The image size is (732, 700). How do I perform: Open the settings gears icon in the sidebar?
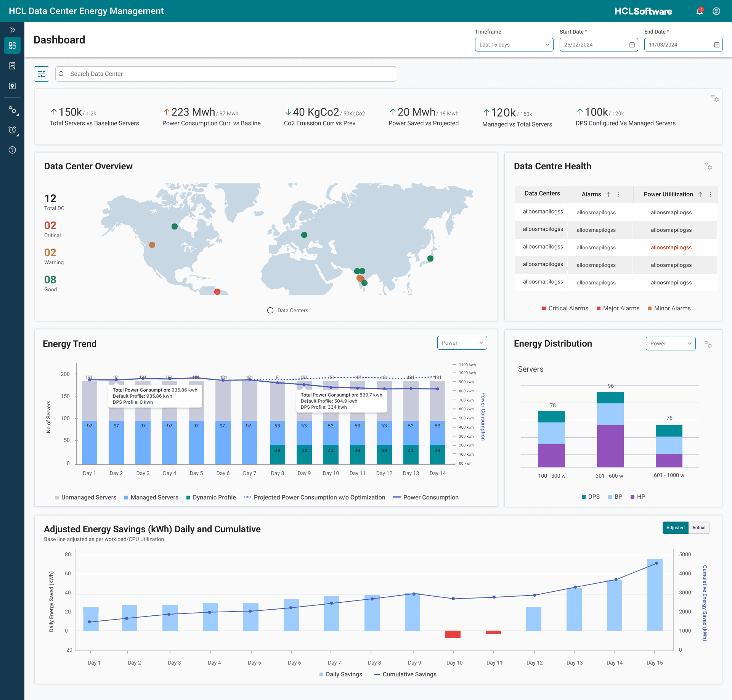click(x=13, y=111)
